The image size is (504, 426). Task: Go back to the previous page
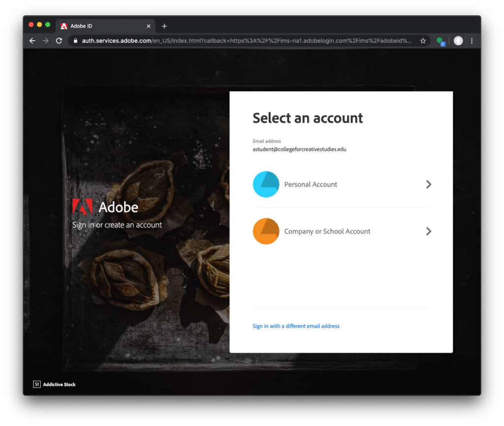click(32, 41)
